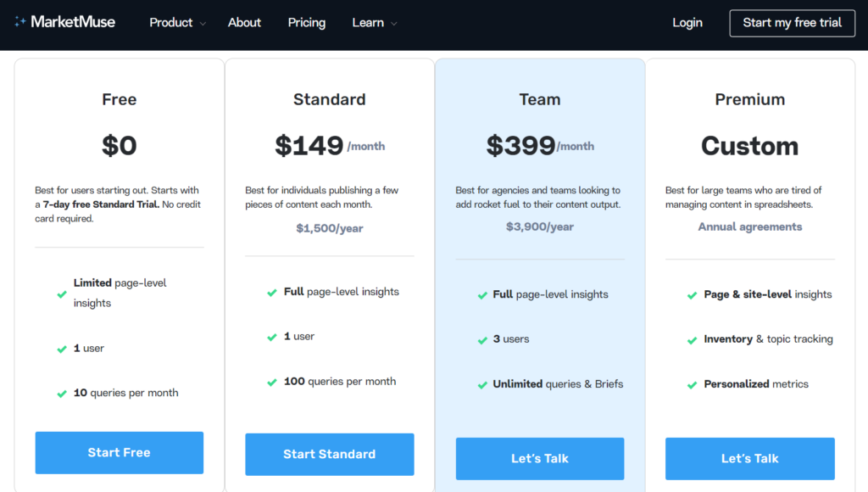
Task: Click Start my free trial button
Action: pos(793,23)
